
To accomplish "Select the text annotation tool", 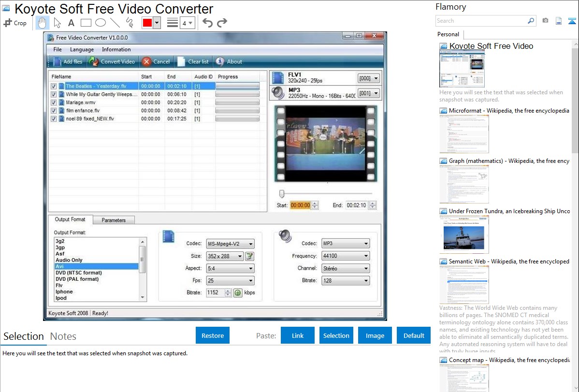I will tap(71, 23).
